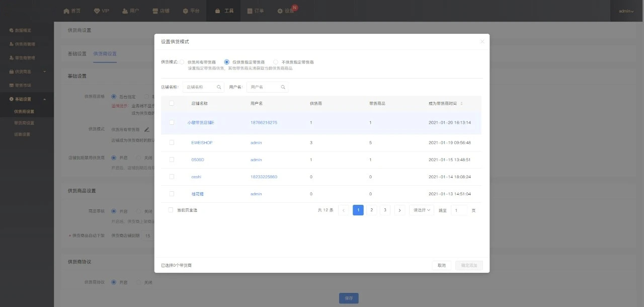Choose 供货所有带货商 radio option

tap(182, 62)
